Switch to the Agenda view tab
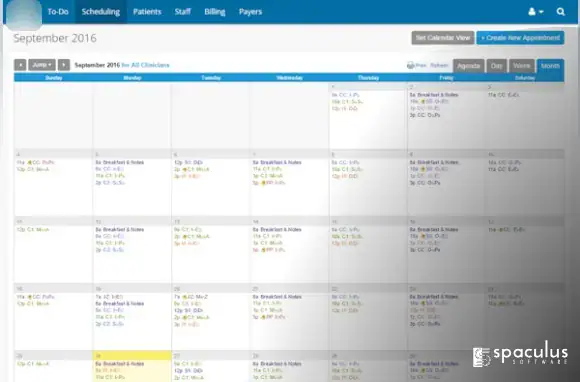The image size is (580, 382). click(468, 66)
